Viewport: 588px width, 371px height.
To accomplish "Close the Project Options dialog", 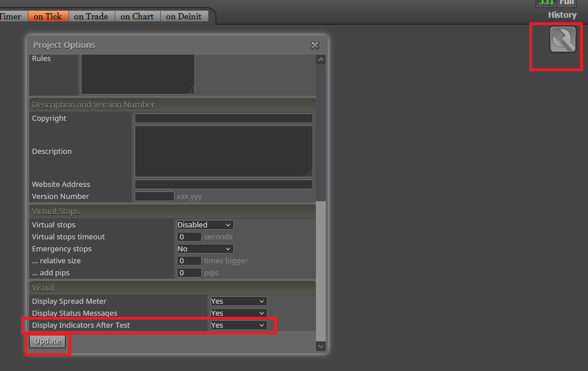I will (315, 46).
